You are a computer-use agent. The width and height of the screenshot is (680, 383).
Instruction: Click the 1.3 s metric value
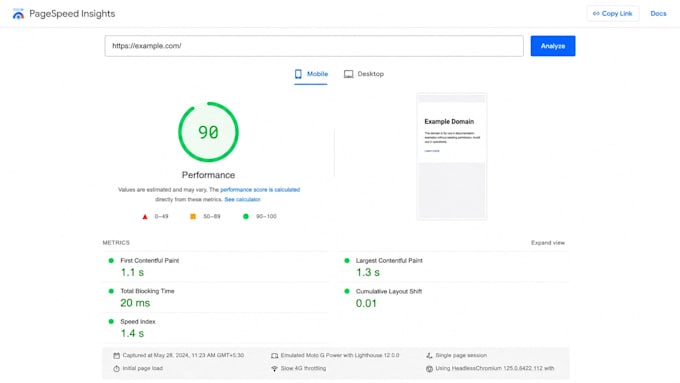pyautogui.click(x=367, y=272)
